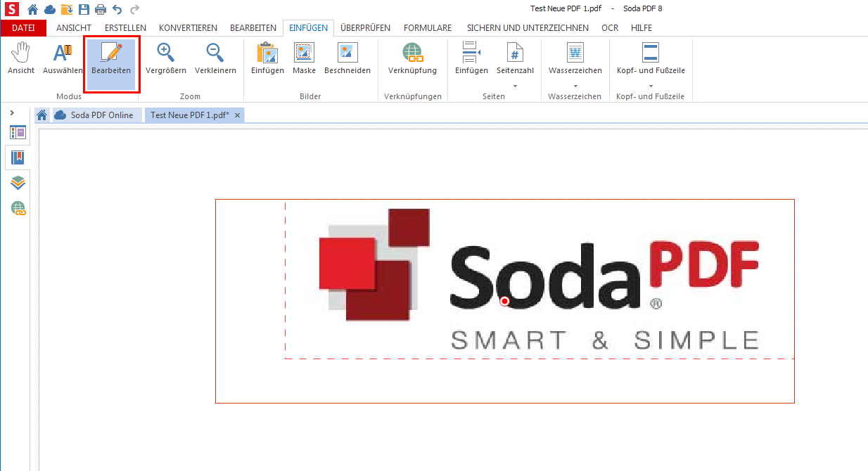Image resolution: width=868 pixels, height=471 pixels.
Task: Click the Verkleinern zoom-out magnifier
Action: tap(215, 59)
